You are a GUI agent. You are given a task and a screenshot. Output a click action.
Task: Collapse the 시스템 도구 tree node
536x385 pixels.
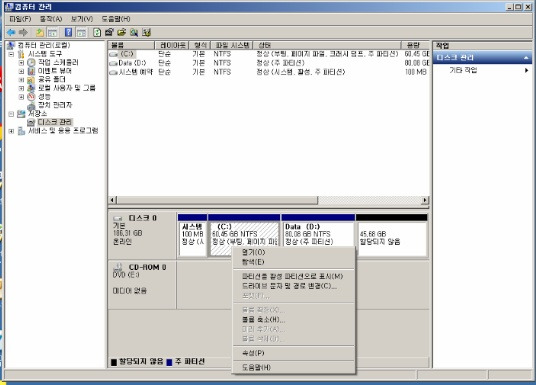click(x=11, y=54)
